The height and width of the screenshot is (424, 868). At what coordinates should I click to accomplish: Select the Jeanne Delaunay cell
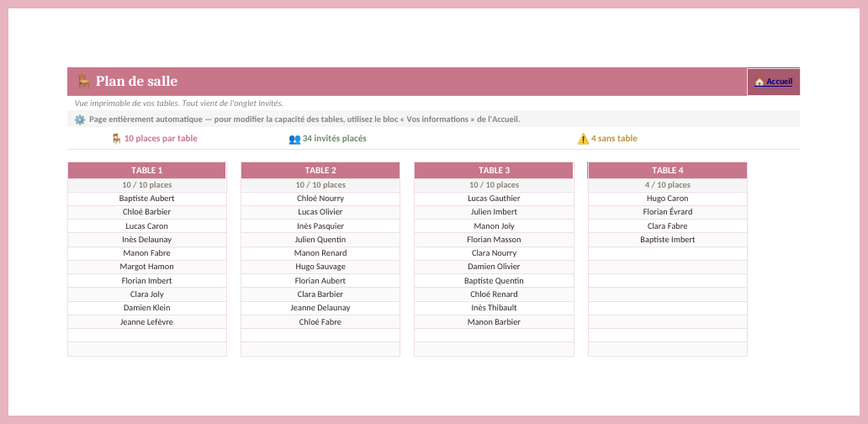[x=320, y=308]
